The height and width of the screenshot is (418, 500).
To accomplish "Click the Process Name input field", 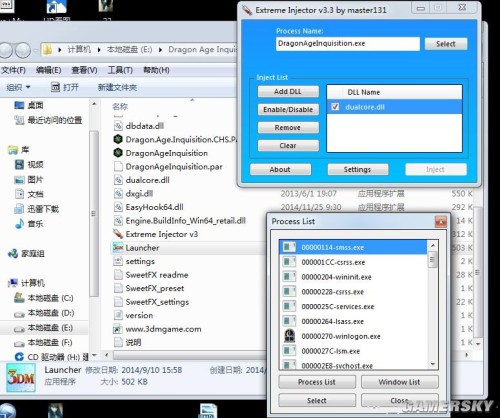I will pyautogui.click(x=348, y=44).
